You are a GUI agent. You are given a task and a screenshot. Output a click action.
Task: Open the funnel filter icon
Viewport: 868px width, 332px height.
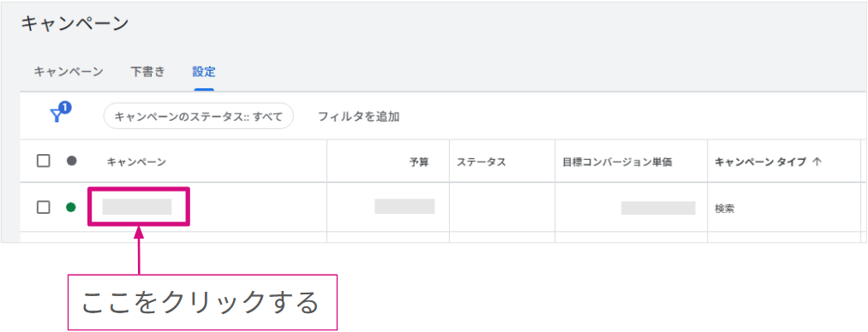click(56, 116)
